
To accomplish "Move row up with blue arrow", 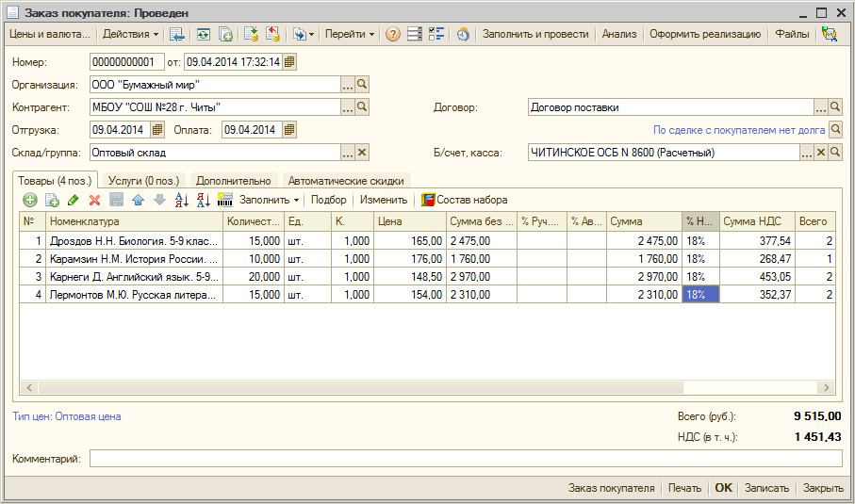I will 138,200.
